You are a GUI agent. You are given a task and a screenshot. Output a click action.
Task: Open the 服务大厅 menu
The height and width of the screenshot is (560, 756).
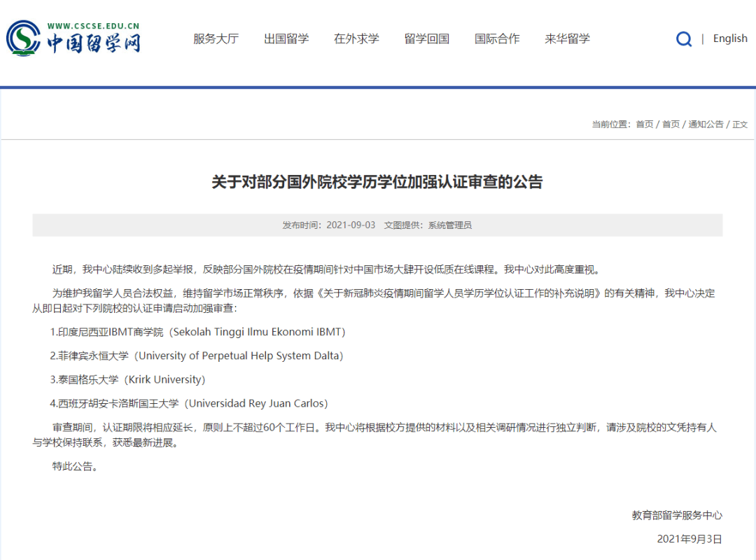pyautogui.click(x=216, y=38)
